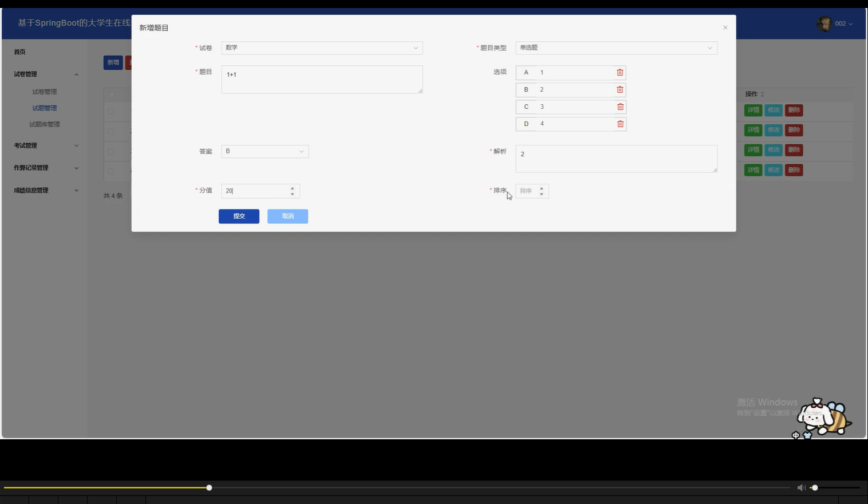Image resolution: width=868 pixels, height=504 pixels.
Task: Click the 新增题目 dialog title
Action: click(x=154, y=28)
